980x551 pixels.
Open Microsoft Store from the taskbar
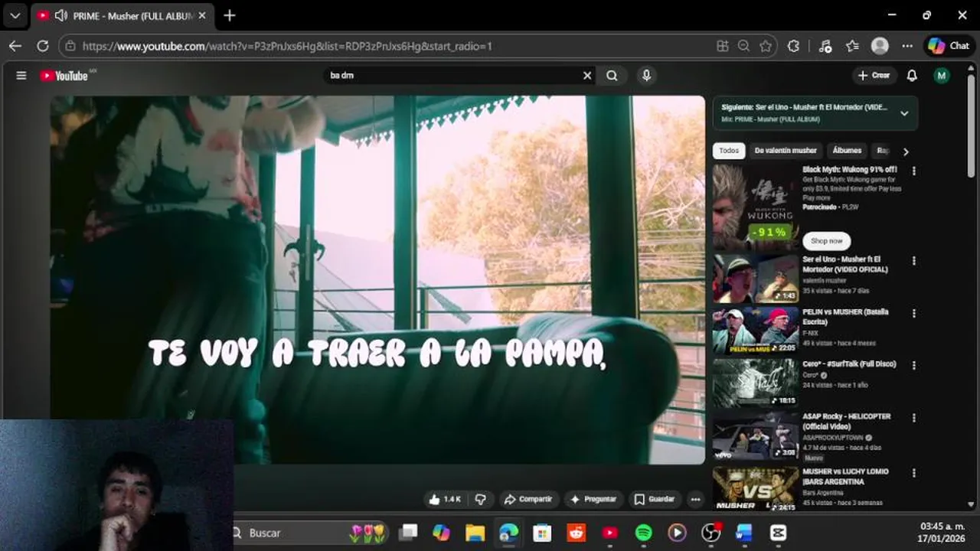coord(542,533)
